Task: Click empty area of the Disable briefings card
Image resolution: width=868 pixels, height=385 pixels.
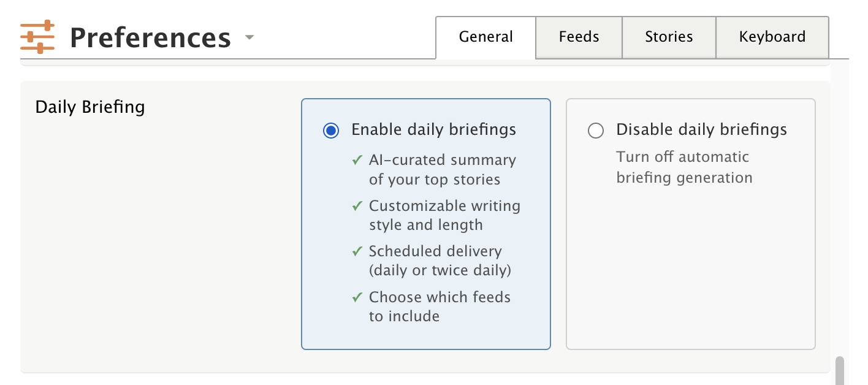Action: coord(690,276)
